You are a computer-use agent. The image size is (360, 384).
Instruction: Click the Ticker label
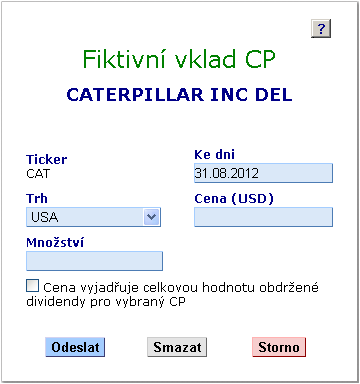47,159
